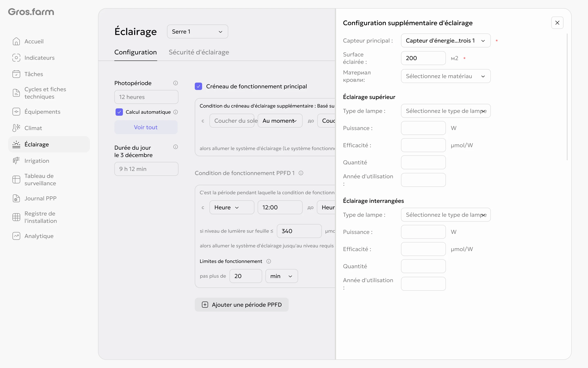Click the Gros.farm logo

point(31,12)
